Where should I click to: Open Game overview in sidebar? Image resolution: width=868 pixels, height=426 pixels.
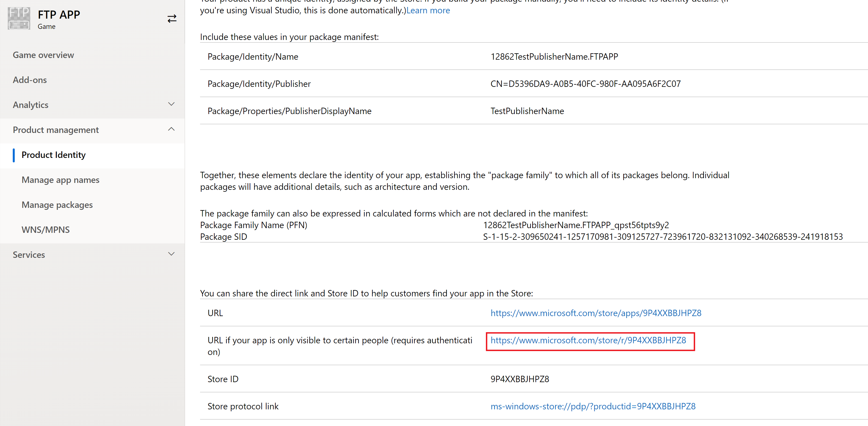coord(43,55)
